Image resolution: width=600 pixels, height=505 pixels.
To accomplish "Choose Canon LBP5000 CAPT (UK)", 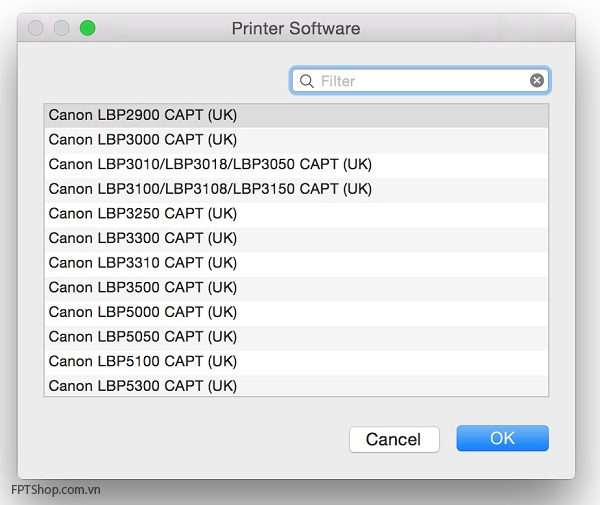I will [296, 312].
